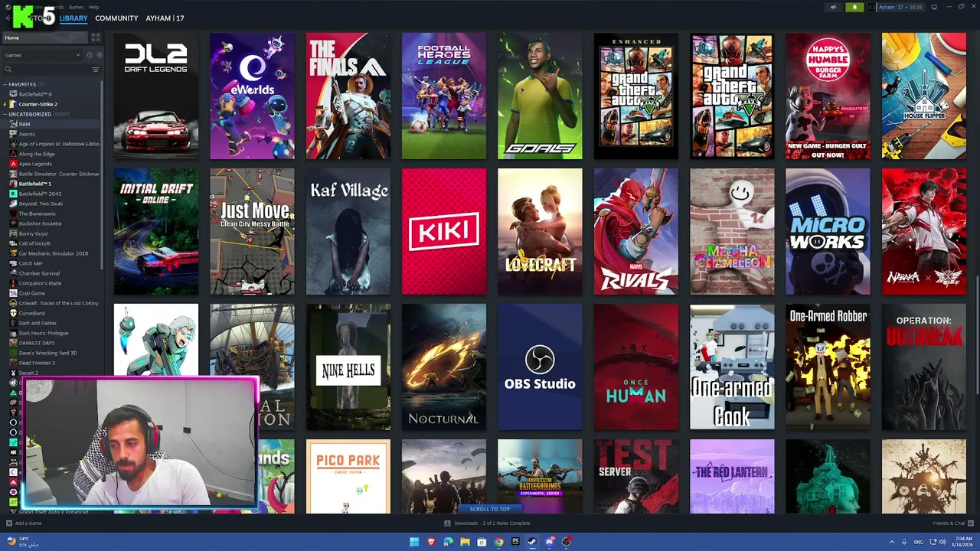This screenshot has height=551, width=980.
Task: Click Add a Game link
Action: 28,523
